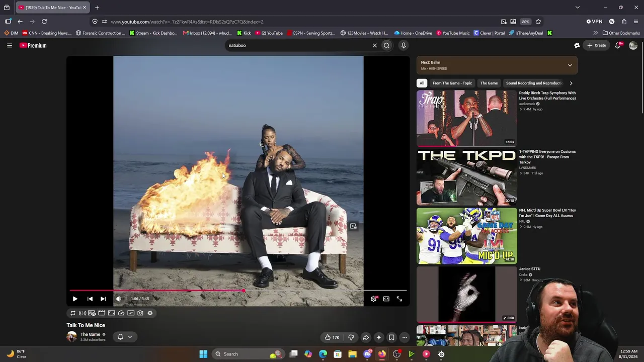644x362 pixels.
Task: Open Microsoft Edge from the taskbar
Action: click(323, 354)
